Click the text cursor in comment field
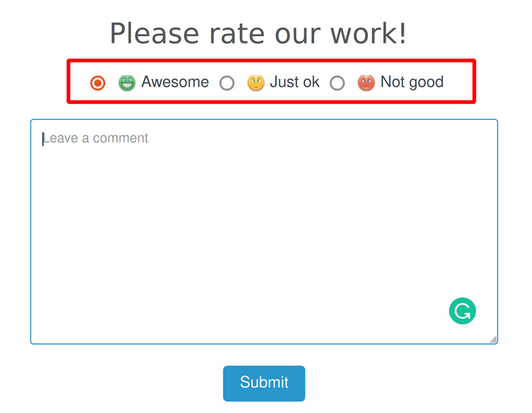This screenshot has height=413, width=532. coord(43,139)
